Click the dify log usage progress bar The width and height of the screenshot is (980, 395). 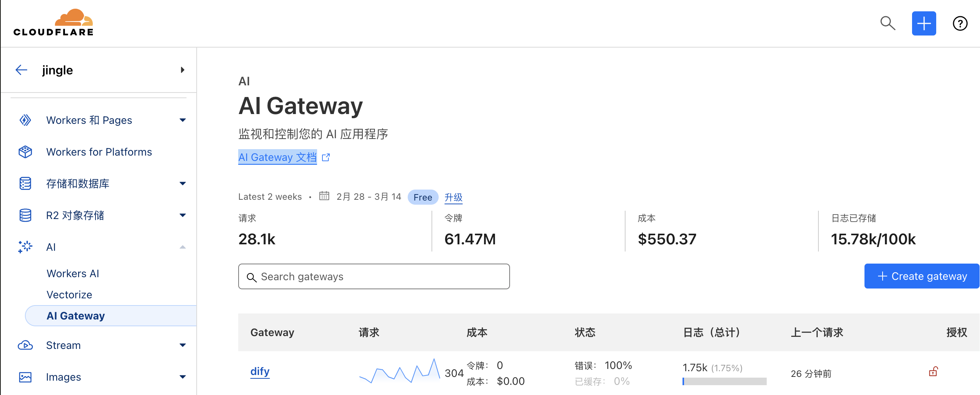tap(724, 381)
